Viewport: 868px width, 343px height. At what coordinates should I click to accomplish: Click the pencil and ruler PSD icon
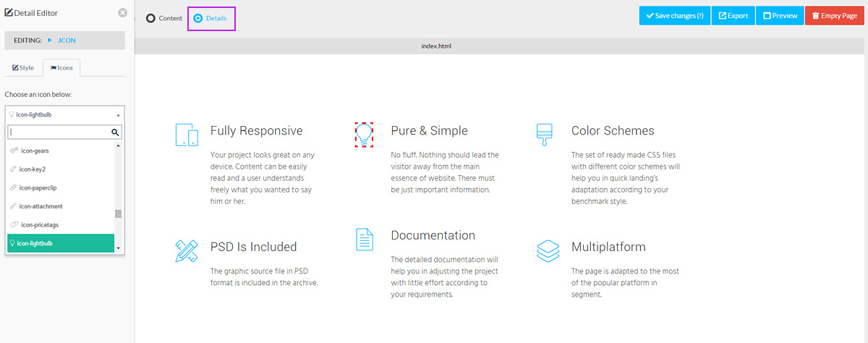pyautogui.click(x=187, y=250)
